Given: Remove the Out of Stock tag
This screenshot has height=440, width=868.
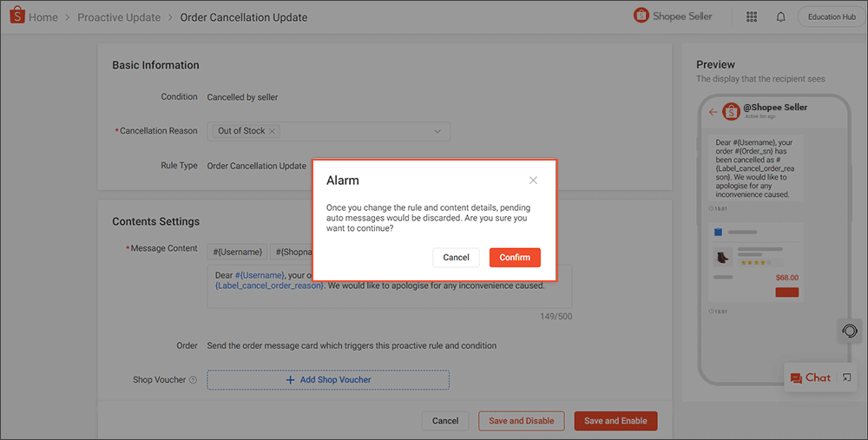Looking at the screenshot, I should coord(272,131).
